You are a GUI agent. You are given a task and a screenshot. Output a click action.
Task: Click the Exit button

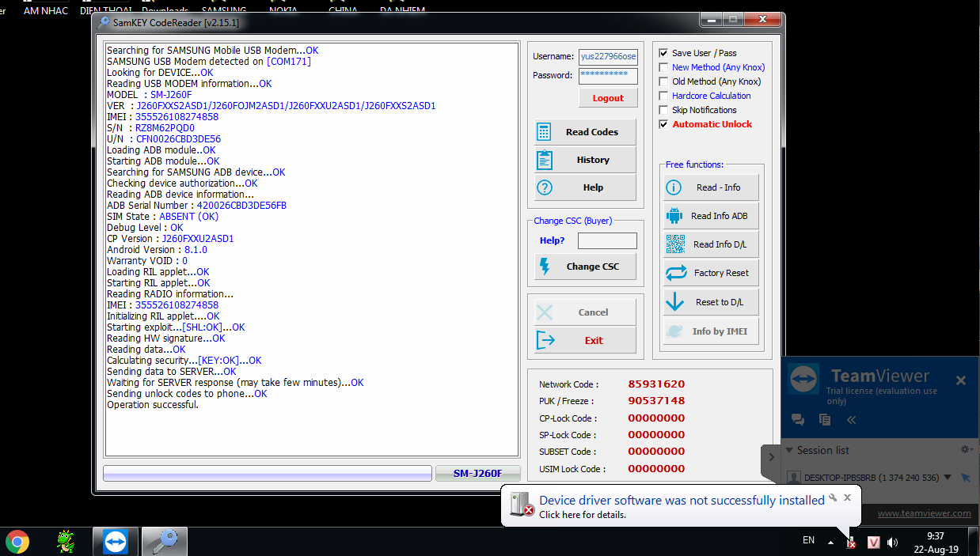tap(585, 340)
